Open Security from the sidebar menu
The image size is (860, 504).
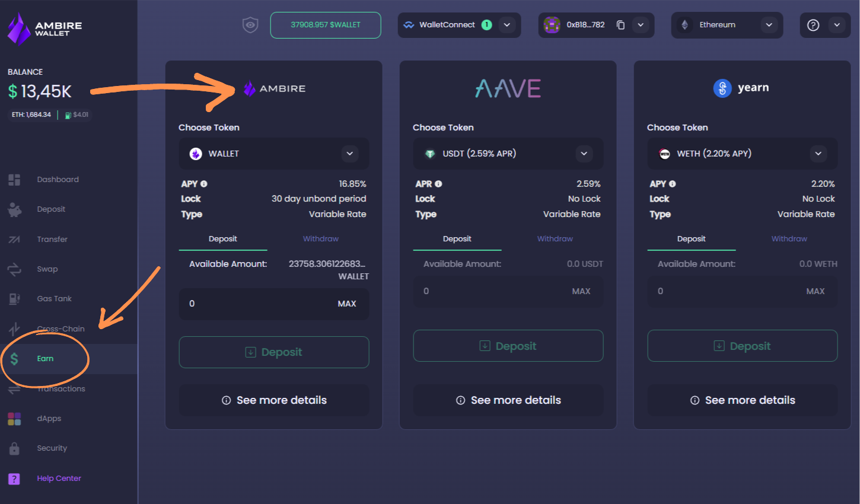[x=52, y=448]
